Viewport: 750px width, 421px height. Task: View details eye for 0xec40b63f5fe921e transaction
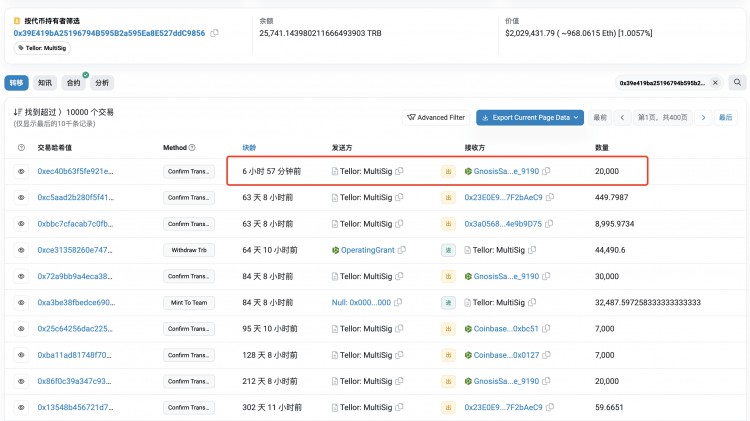[21, 171]
